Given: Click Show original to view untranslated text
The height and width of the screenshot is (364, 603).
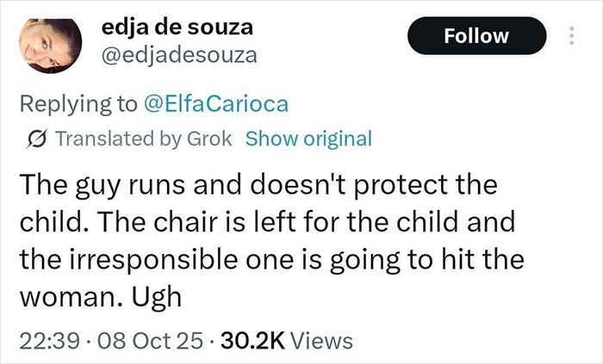Looking at the screenshot, I should click(x=308, y=139).
